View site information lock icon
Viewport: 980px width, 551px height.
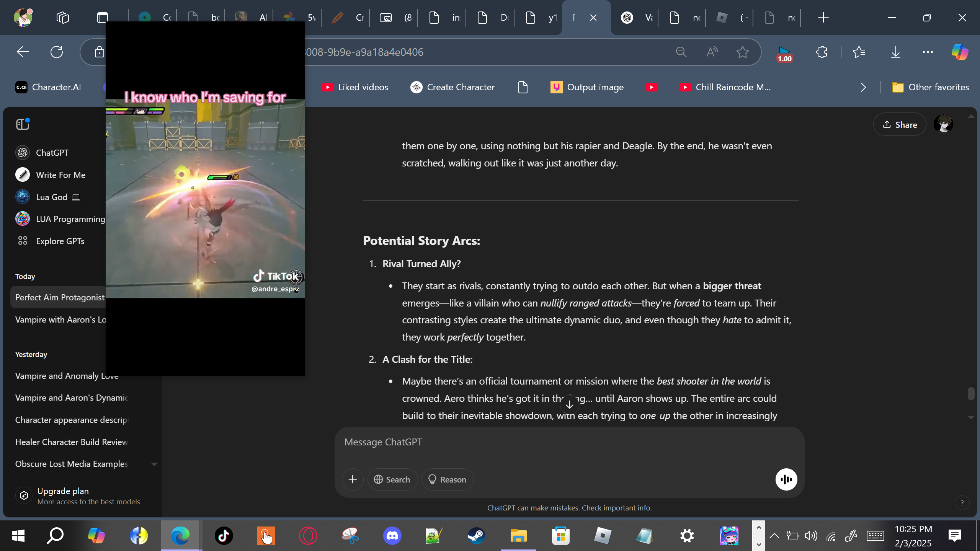pyautogui.click(x=99, y=52)
